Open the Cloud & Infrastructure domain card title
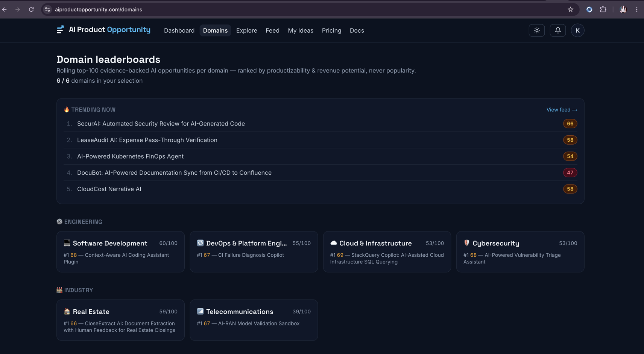 pyautogui.click(x=375, y=243)
